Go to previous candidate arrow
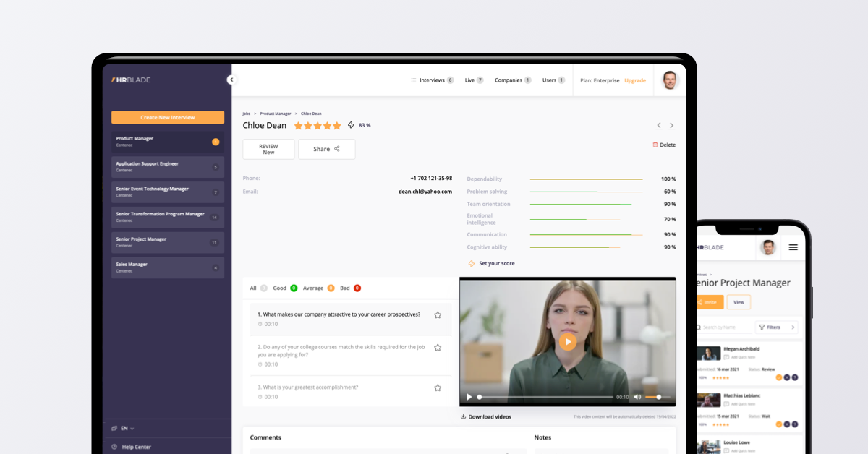868x454 pixels. click(x=658, y=126)
